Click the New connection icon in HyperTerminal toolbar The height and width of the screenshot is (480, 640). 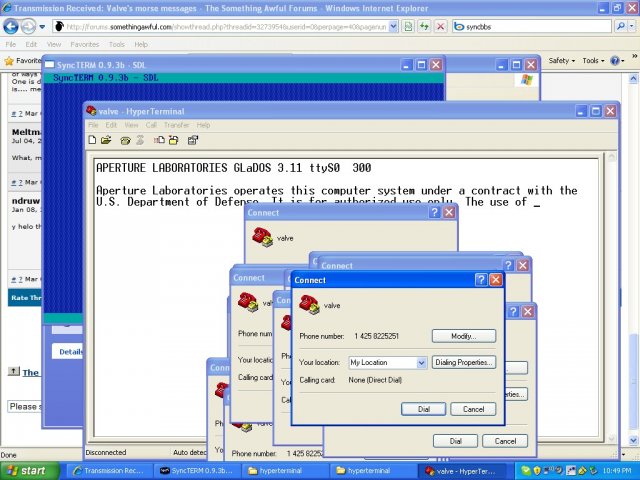pyautogui.click(x=92, y=140)
